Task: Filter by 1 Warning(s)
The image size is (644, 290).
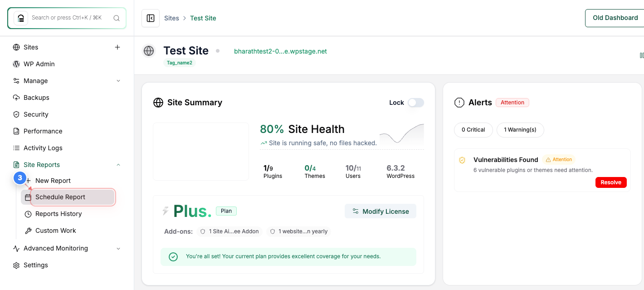Action: pos(520,130)
